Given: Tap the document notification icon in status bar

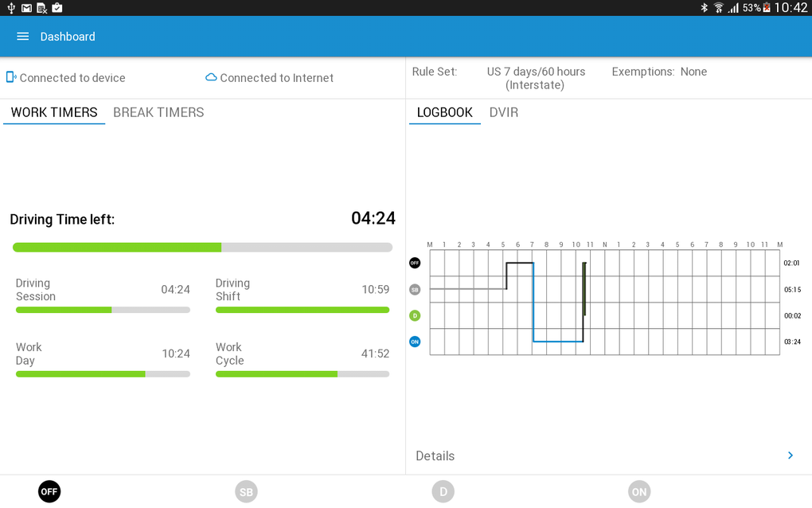Looking at the screenshot, I should click(x=42, y=8).
